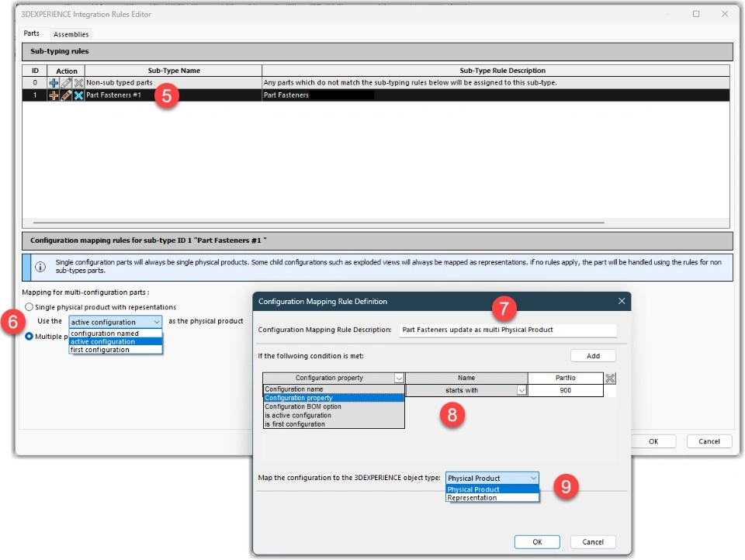The width and height of the screenshot is (745, 560).
Task: Remove the PartNo condition row
Action: click(x=610, y=378)
